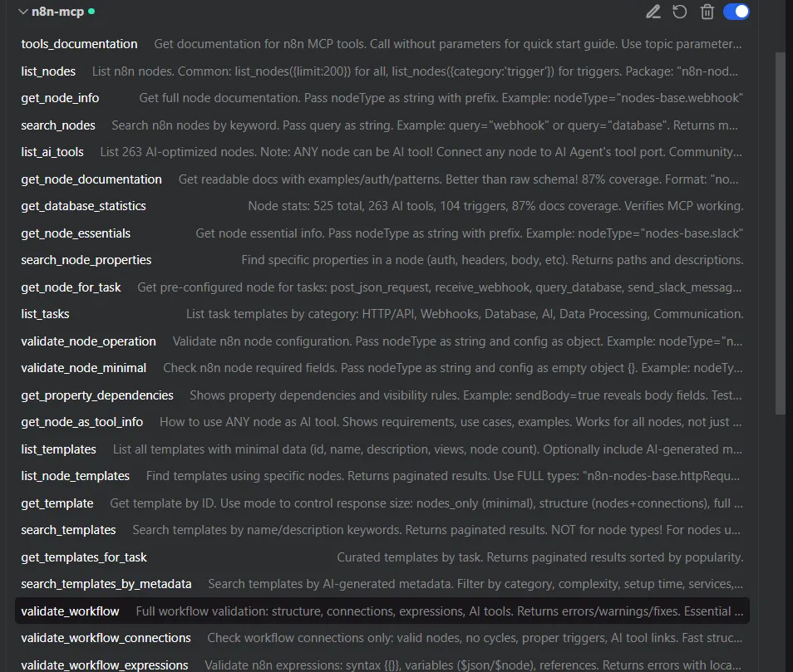The width and height of the screenshot is (793, 672).
Task: Click description 'Curated templates by task'
Action: point(540,558)
